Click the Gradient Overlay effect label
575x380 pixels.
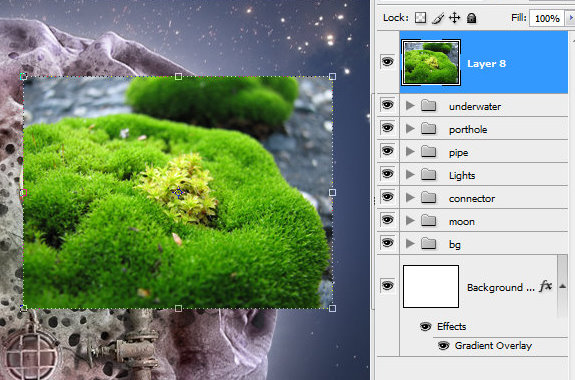(493, 346)
